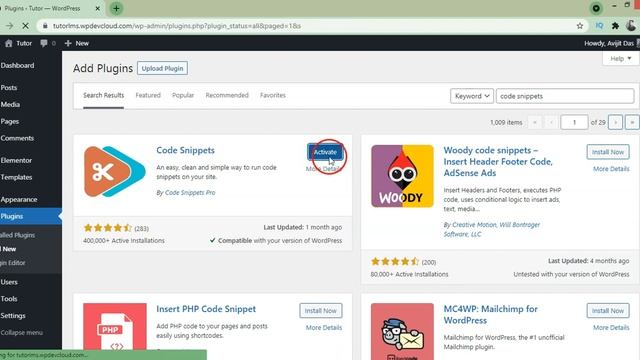640x360 pixels.
Task: Bookmark this page with the star icon
Action: tap(580, 26)
